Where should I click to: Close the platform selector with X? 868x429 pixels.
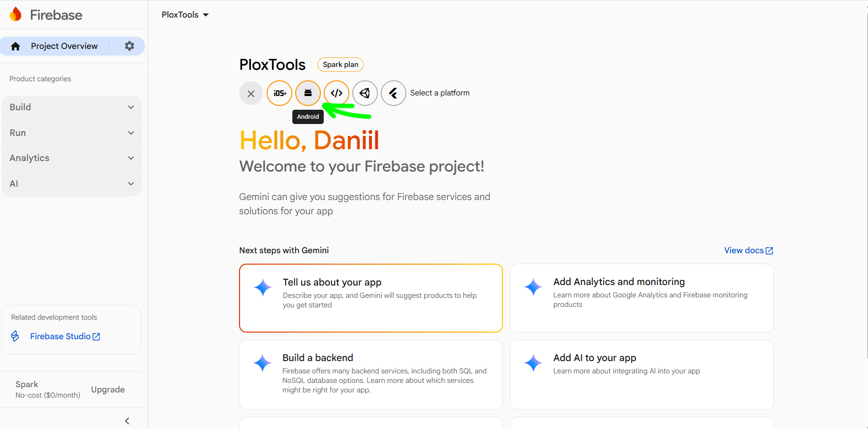point(251,94)
